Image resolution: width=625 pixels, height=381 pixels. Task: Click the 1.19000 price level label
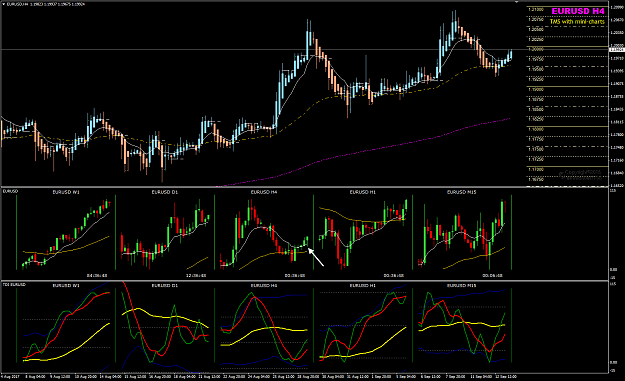pyautogui.click(x=536, y=89)
